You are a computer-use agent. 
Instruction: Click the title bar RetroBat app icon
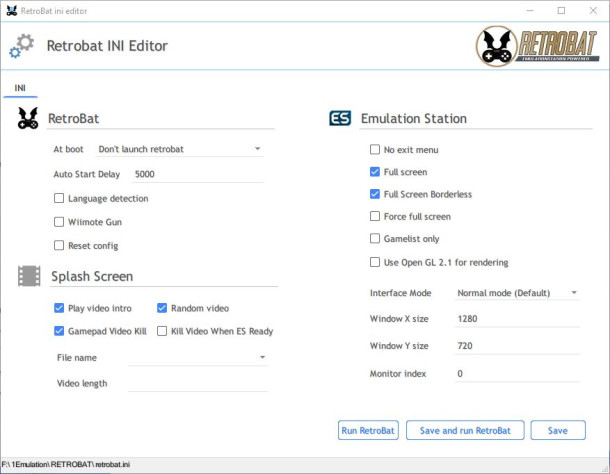12,11
